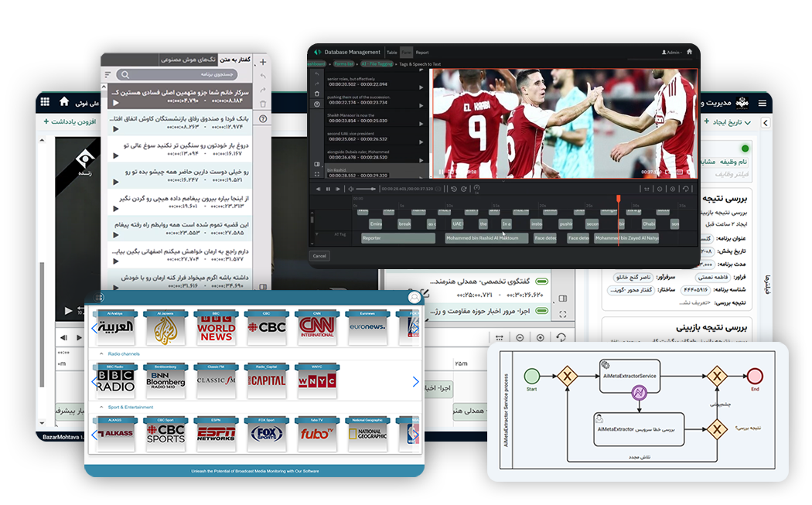Add new item with plus icon in speech panel
The height and width of the screenshot is (505, 812).
pyautogui.click(x=263, y=62)
